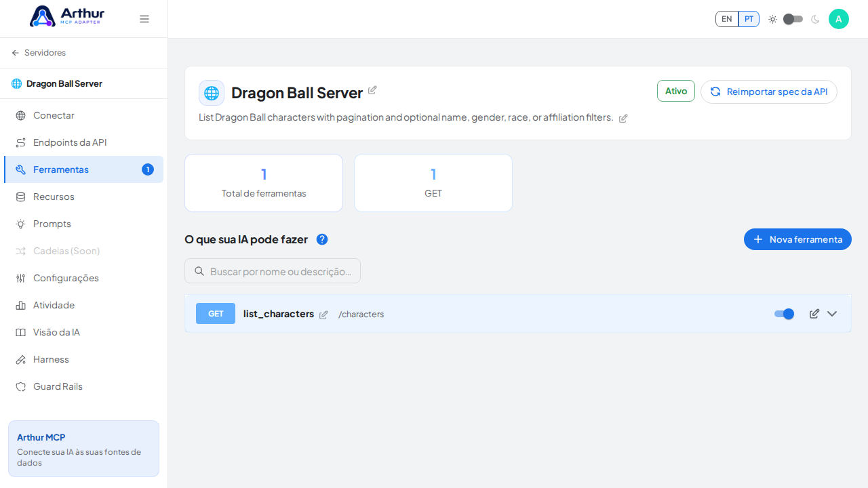868x488 pixels.
Task: Focus the Buscar por nome search field
Action: [273, 271]
